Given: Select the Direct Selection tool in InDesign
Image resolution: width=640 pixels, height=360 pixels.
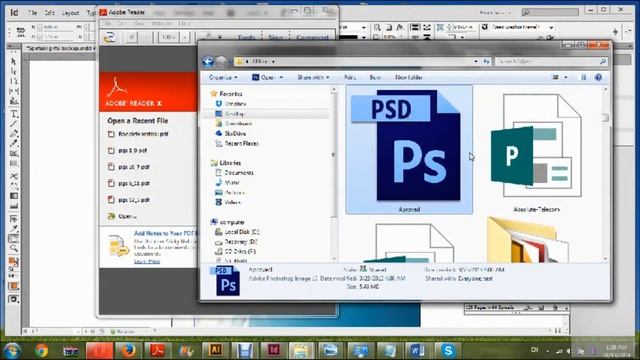Looking at the screenshot, I should 13,71.
